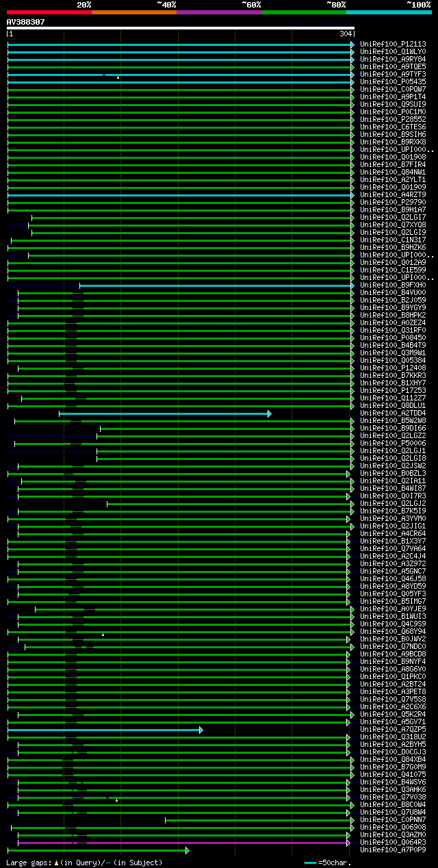
Task: Click the short cyan alignment bar for A2TDD4
Action: click(x=165, y=413)
